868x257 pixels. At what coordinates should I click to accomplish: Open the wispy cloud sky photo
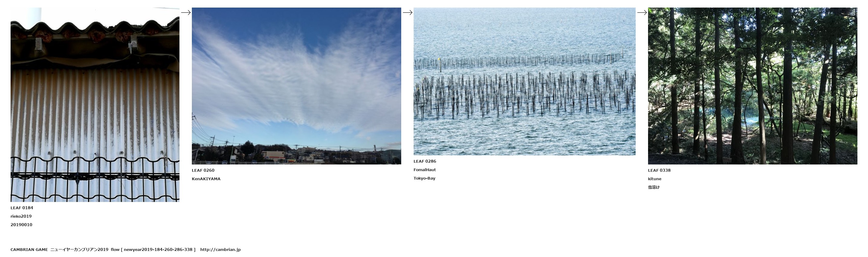pyautogui.click(x=296, y=86)
